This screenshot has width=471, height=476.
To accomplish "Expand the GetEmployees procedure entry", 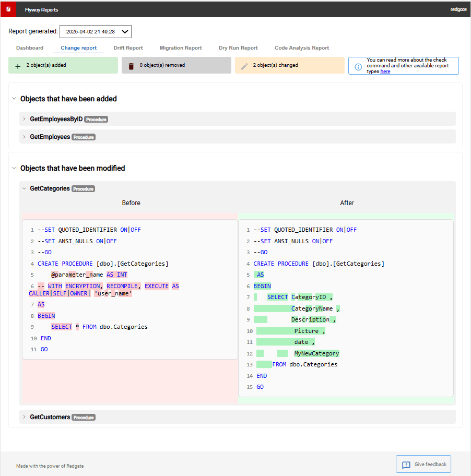I will click(x=24, y=137).
